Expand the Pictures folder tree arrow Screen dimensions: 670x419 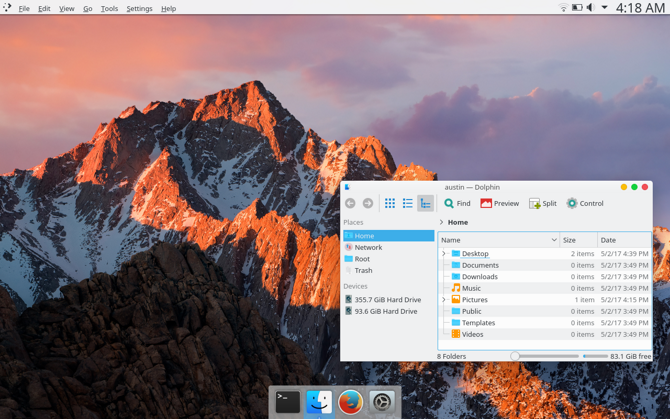click(444, 300)
